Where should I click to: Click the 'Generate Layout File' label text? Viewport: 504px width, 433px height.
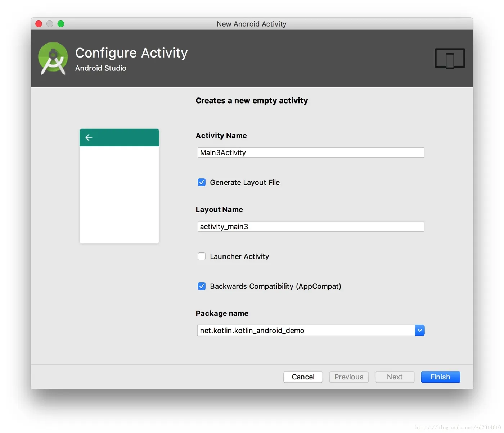[x=245, y=182]
